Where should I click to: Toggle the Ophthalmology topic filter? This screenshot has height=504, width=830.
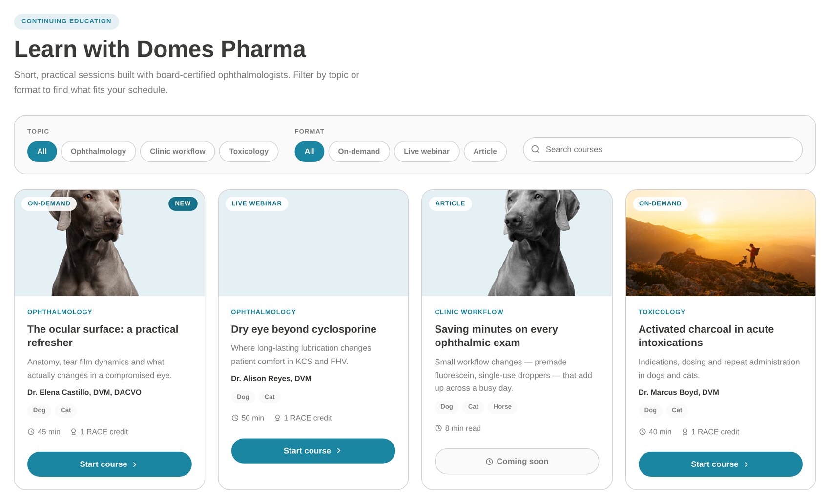coord(98,151)
